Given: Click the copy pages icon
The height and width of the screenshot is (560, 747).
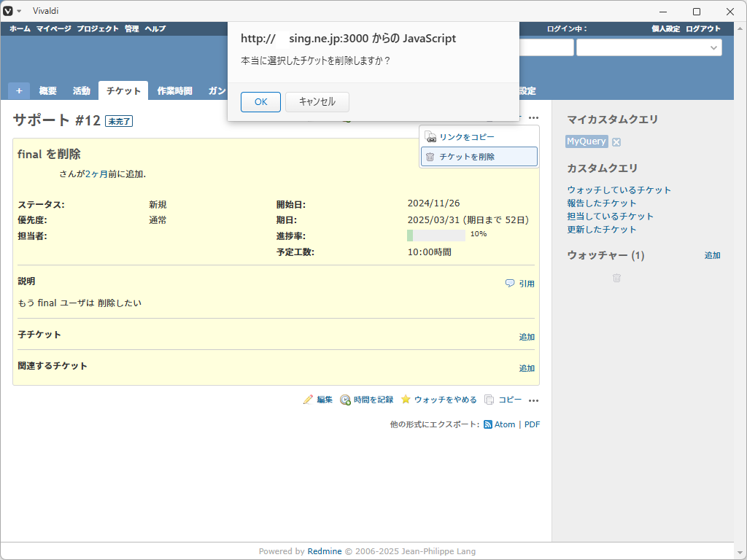Looking at the screenshot, I should pos(489,400).
